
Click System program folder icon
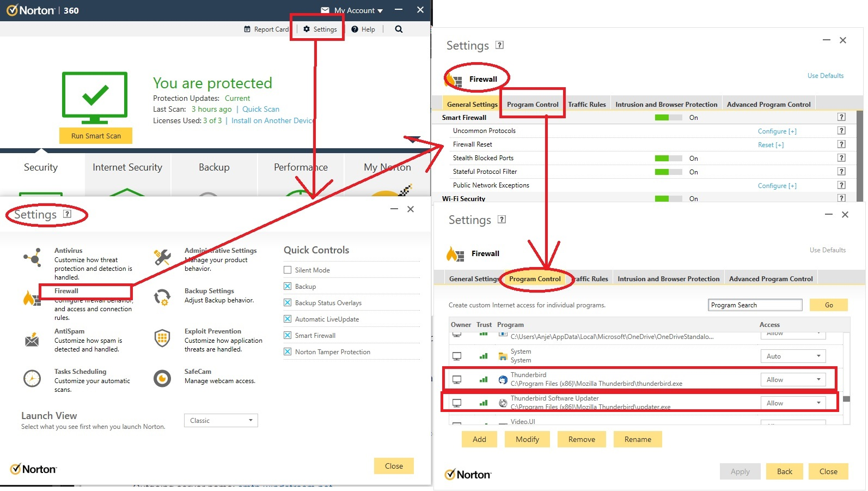[x=503, y=356]
